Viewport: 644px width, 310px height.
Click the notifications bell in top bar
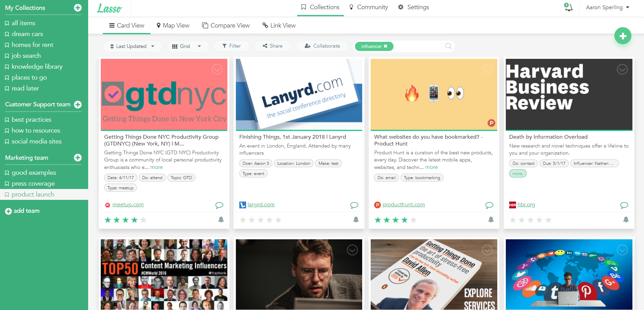pos(568,7)
